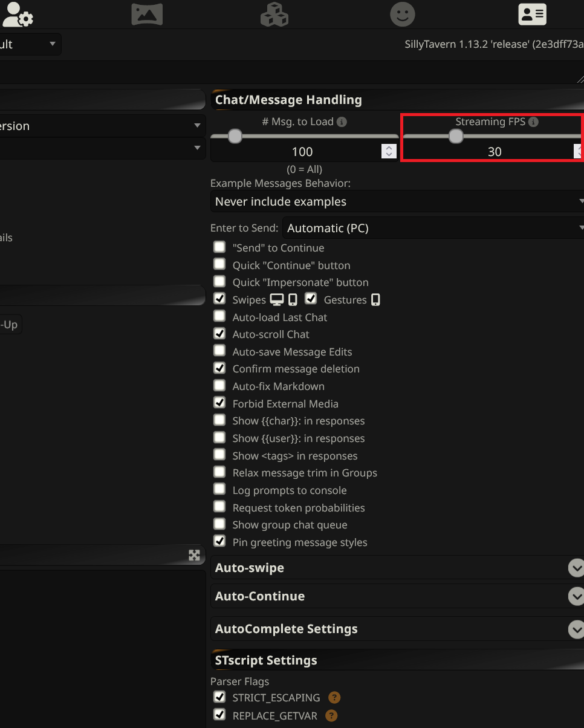This screenshot has height=728, width=584.
Task: Enable Auto-load Last Chat
Action: (219, 316)
